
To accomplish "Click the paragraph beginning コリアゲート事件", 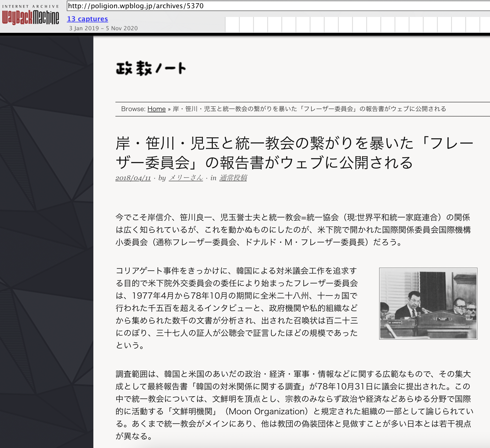I will point(237,308).
